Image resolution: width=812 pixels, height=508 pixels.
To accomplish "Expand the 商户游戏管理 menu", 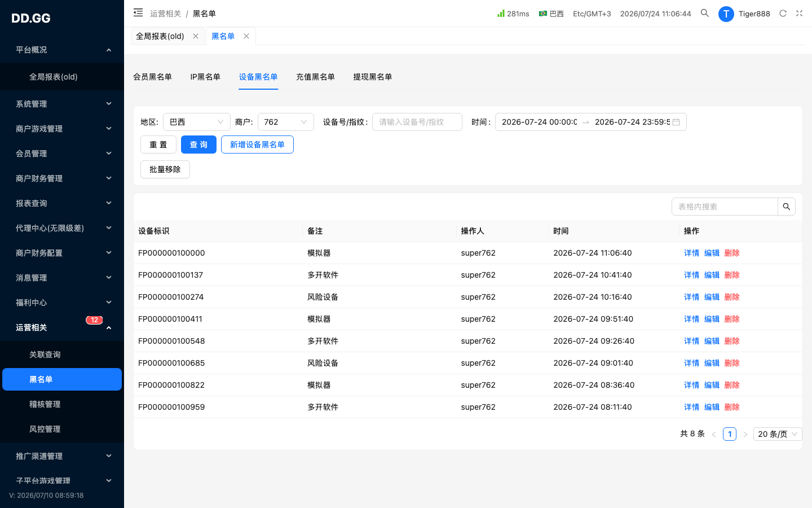I will point(62,129).
